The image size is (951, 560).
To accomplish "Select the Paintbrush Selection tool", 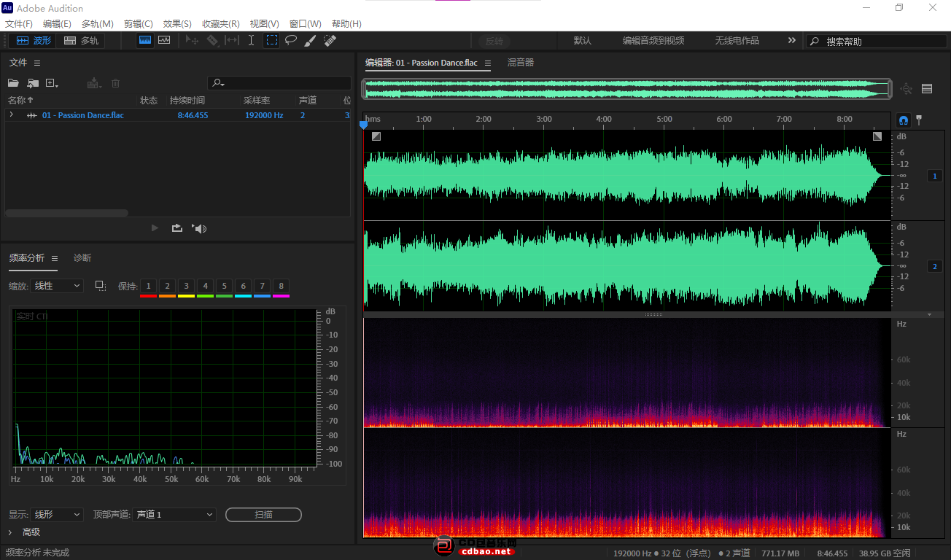I will 310,41.
